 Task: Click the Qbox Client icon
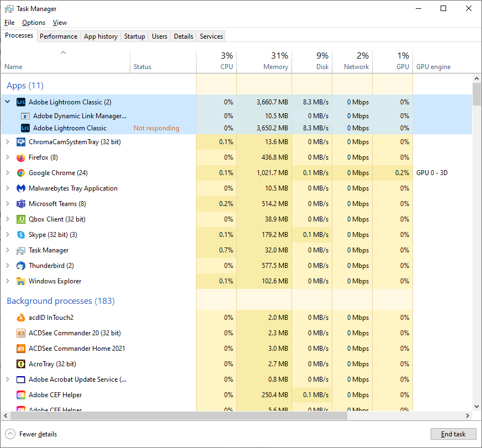[21, 219]
